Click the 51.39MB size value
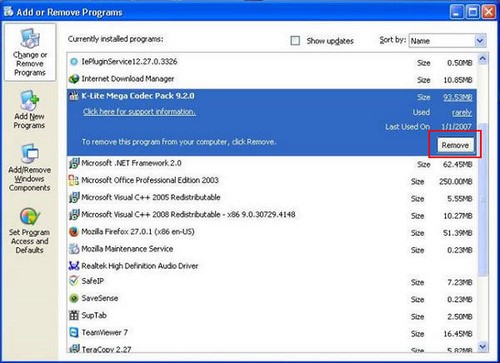This screenshot has height=363, width=500. (x=458, y=233)
